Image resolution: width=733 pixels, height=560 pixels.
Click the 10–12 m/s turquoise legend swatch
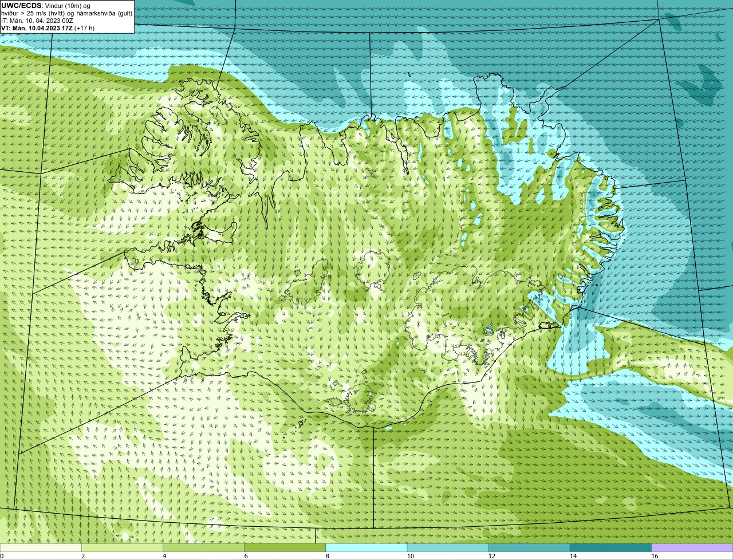pyautogui.click(x=448, y=548)
